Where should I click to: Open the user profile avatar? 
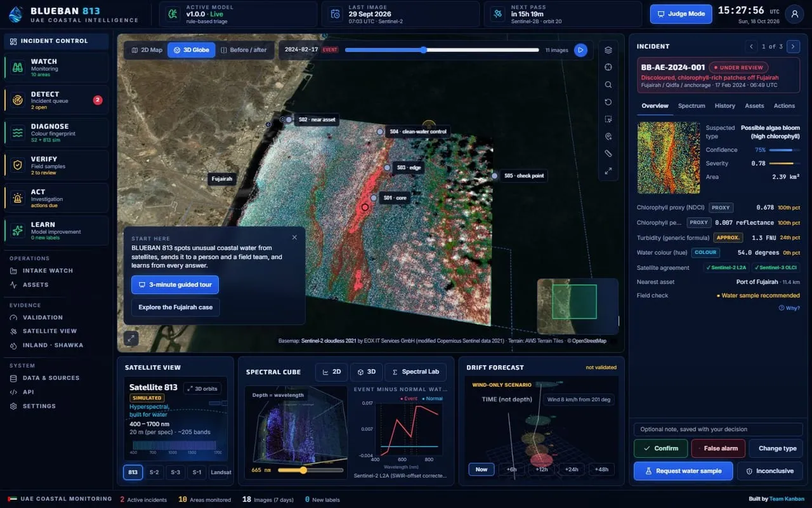[794, 14]
